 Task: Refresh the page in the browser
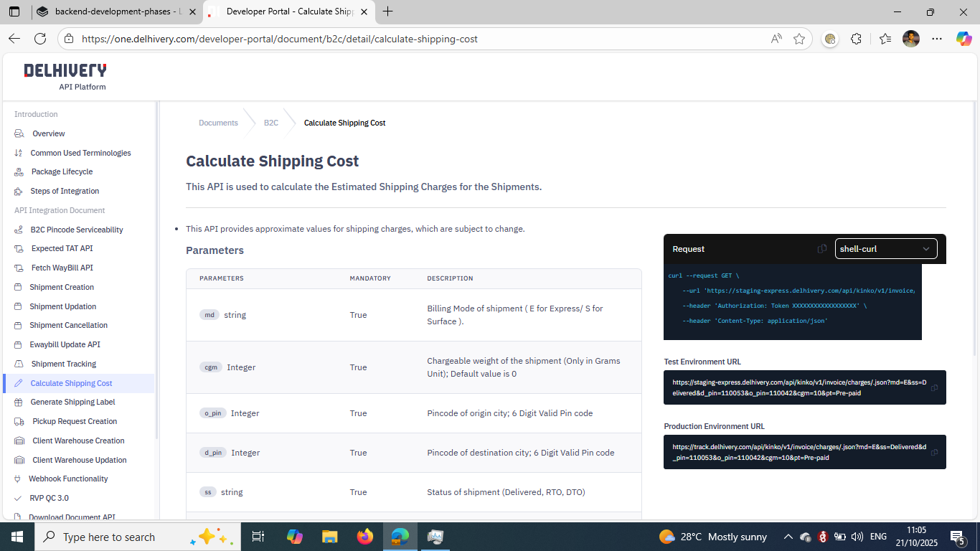[x=40, y=39]
